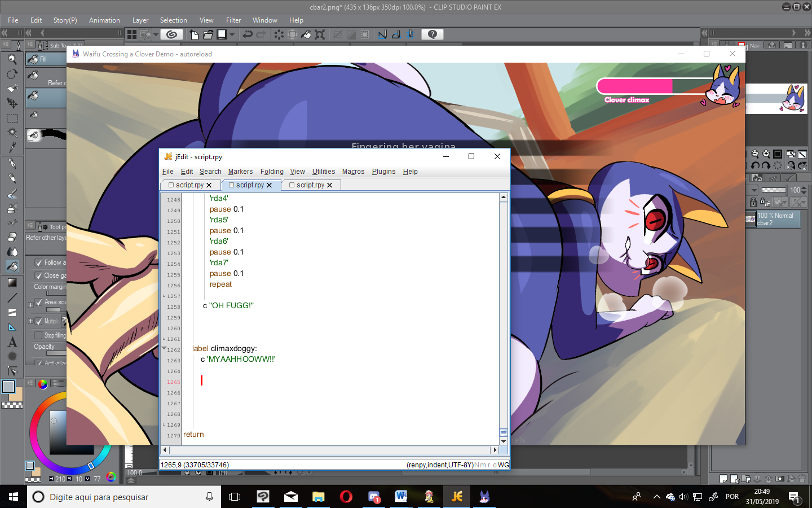Screen dimensions: 812x508
Task: Click the Clip Studio spiral launcher icon
Action: pos(172,34)
